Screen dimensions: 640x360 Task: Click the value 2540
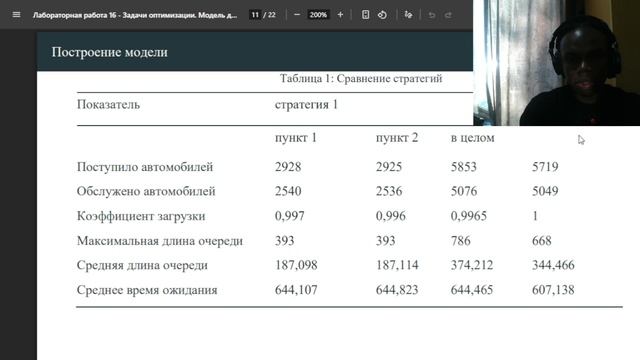point(288,191)
